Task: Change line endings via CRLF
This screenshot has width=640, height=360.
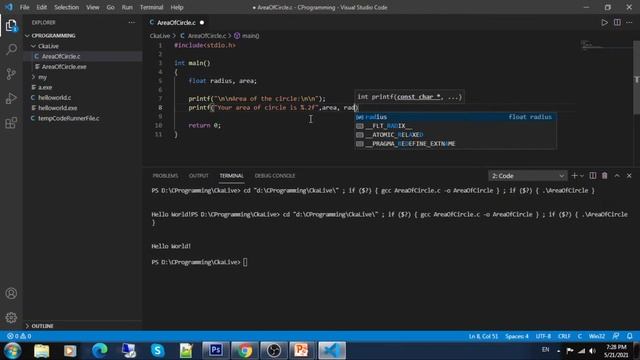Action: (564, 336)
